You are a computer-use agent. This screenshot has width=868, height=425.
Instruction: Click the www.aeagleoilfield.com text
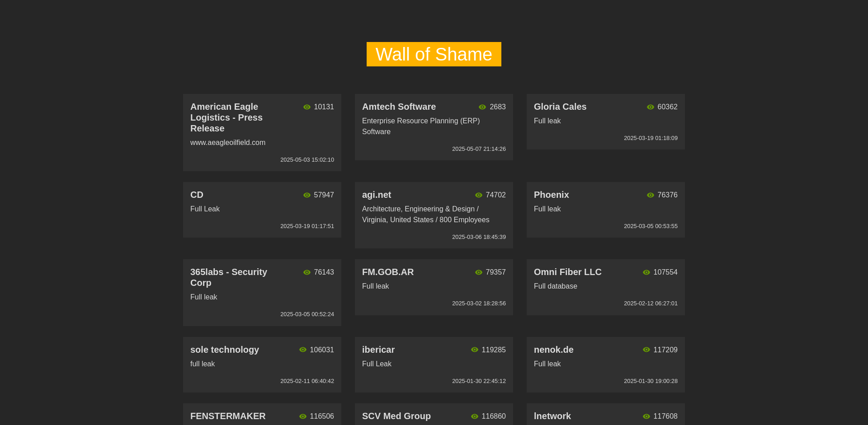pyautogui.click(x=228, y=143)
